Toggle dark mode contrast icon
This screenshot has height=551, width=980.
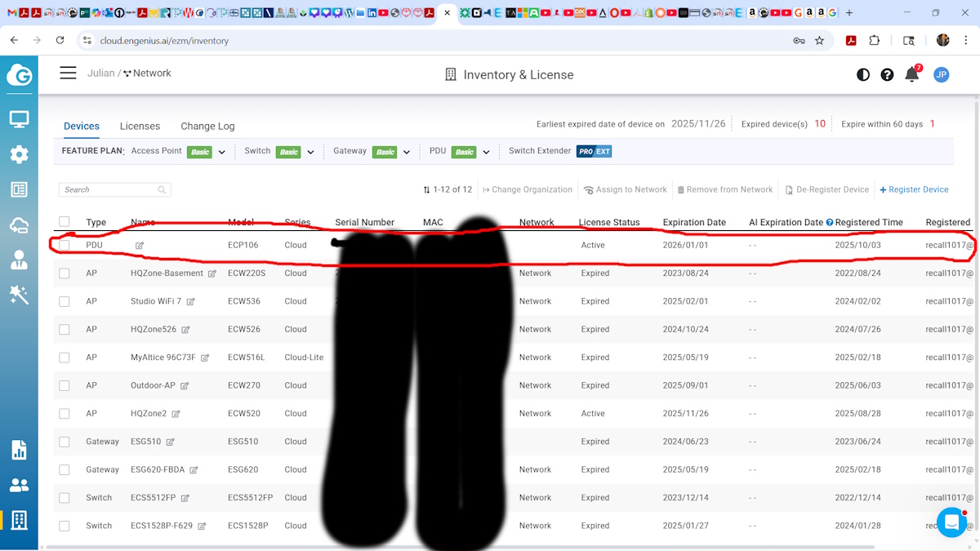(x=863, y=74)
